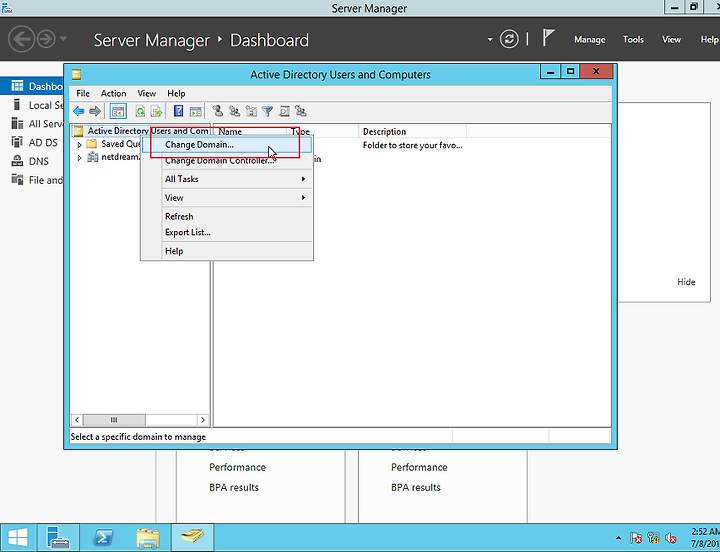The width and height of the screenshot is (720, 552).
Task: Open File Explorer from the taskbar
Action: click(x=148, y=537)
